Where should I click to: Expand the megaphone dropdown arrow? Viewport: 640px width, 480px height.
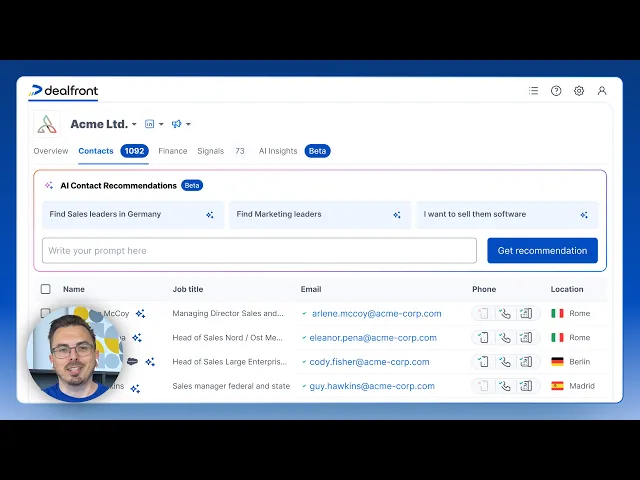point(188,124)
